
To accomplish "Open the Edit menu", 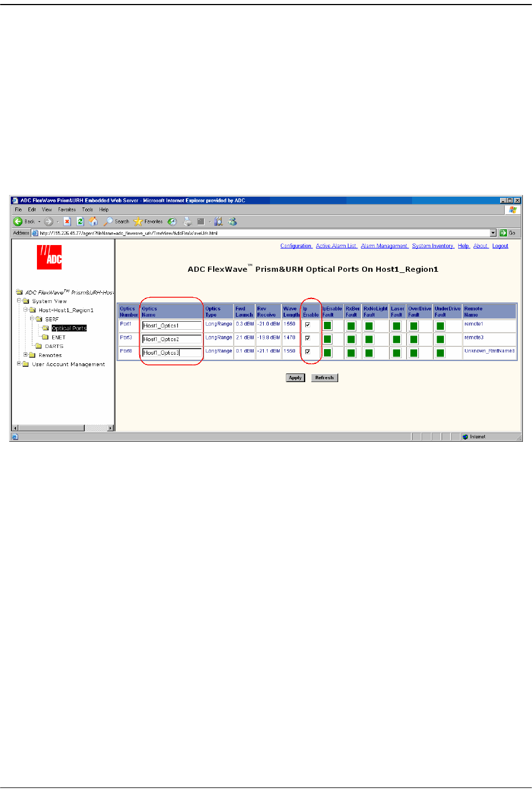I will [32, 210].
